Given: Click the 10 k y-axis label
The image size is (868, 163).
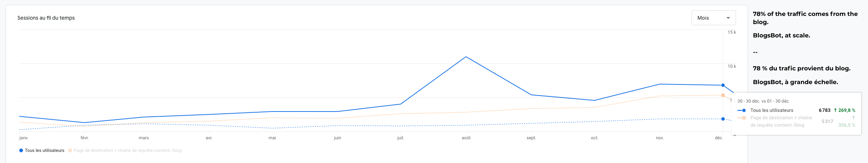Looking at the screenshot, I should point(732,66).
